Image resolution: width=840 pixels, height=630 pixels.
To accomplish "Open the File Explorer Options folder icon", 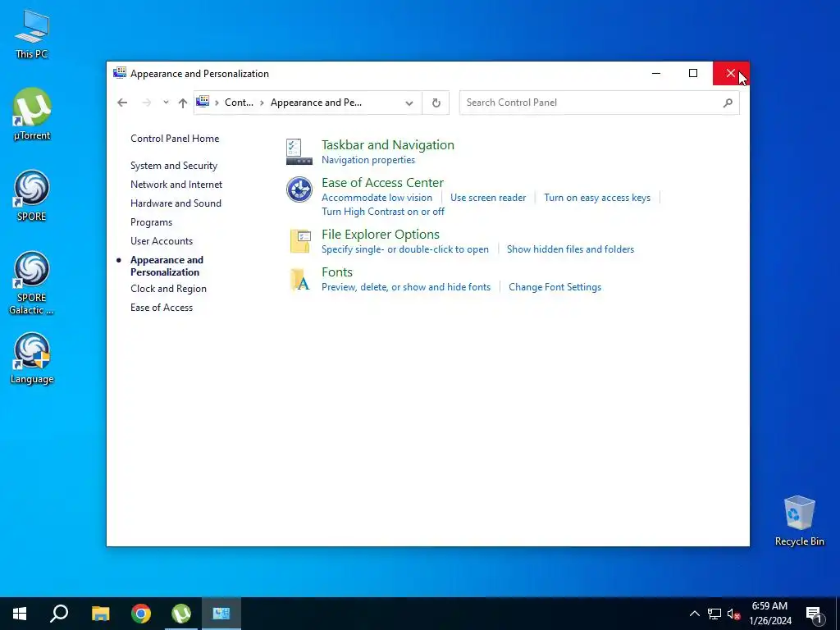I will point(300,241).
